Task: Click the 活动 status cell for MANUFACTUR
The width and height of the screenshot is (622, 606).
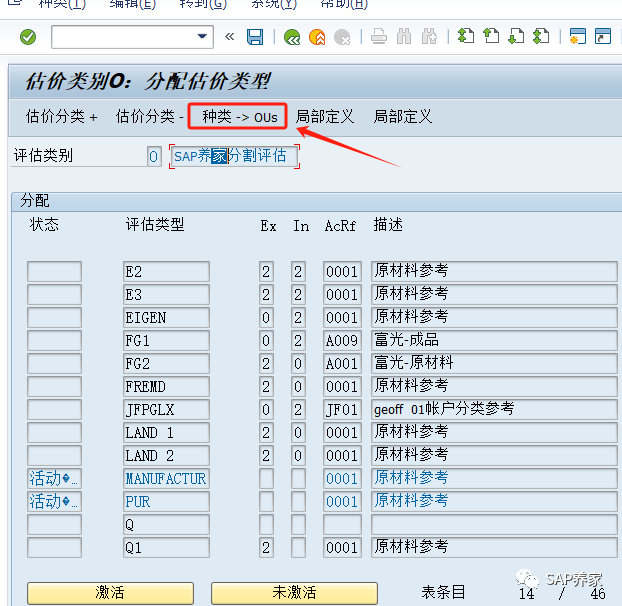Action: point(54,479)
